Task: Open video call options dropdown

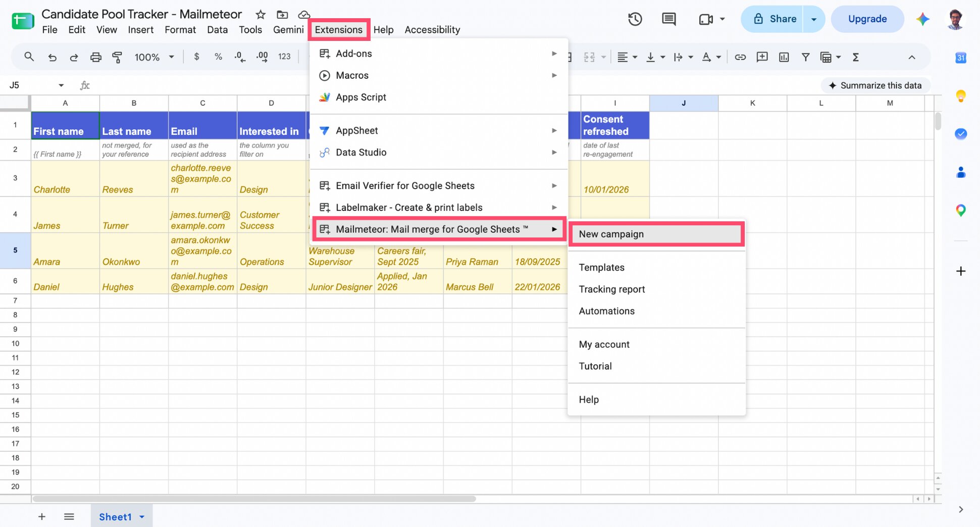Action: [723, 19]
